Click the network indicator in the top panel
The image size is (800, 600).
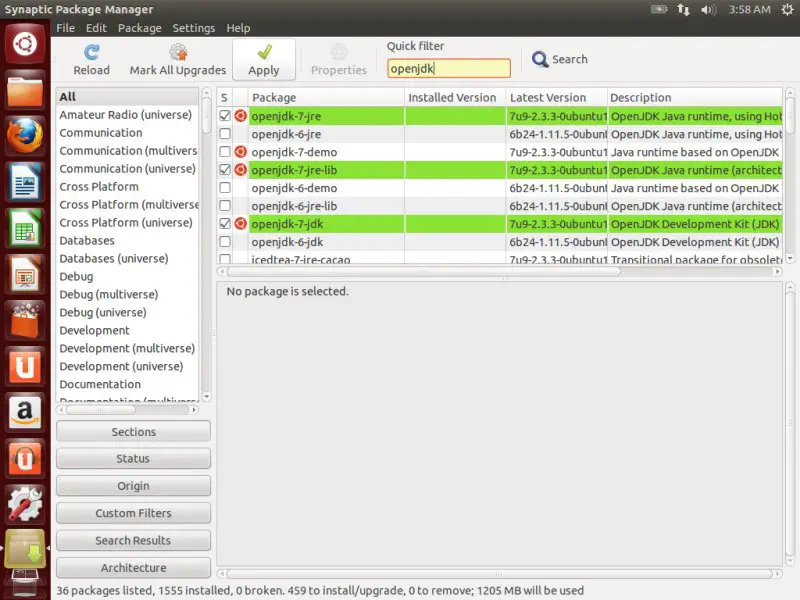coord(683,9)
